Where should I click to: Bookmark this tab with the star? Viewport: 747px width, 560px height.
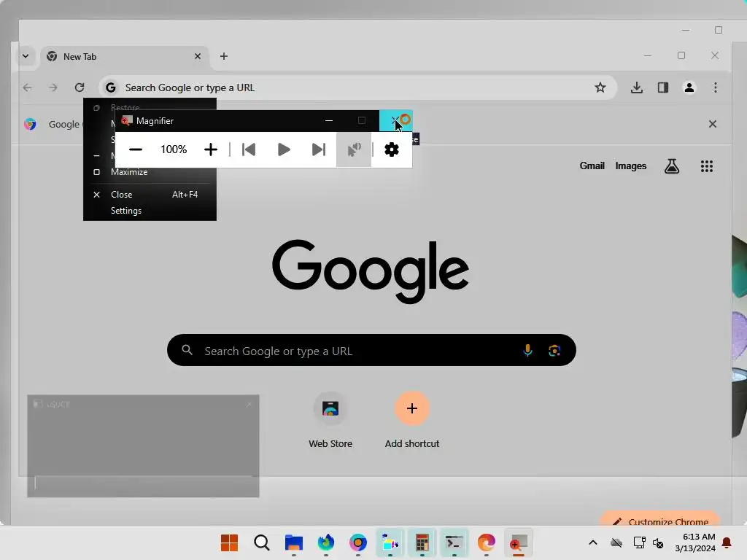tap(600, 87)
